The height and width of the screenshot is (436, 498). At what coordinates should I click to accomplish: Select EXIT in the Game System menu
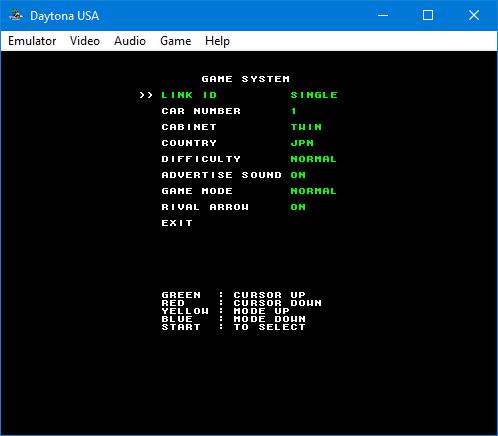(177, 223)
